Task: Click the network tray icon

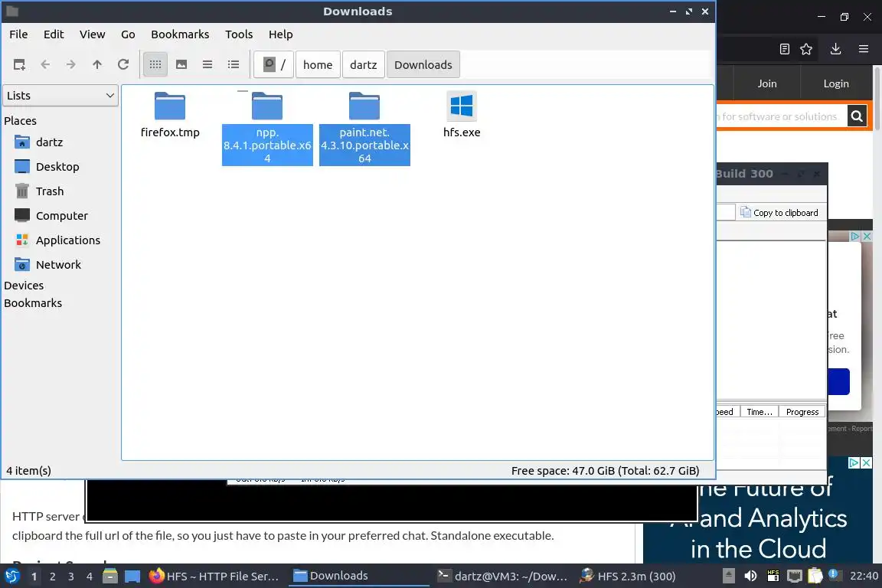Action: [x=795, y=577]
